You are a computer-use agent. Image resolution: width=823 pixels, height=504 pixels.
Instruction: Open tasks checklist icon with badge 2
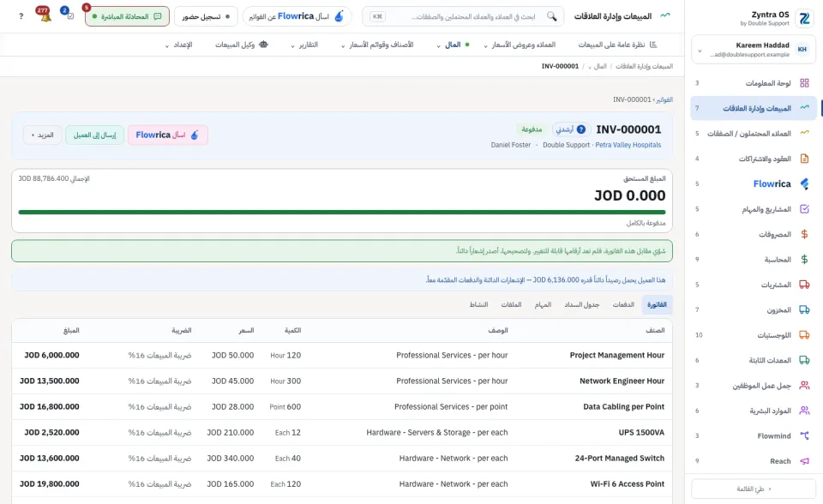click(x=69, y=15)
